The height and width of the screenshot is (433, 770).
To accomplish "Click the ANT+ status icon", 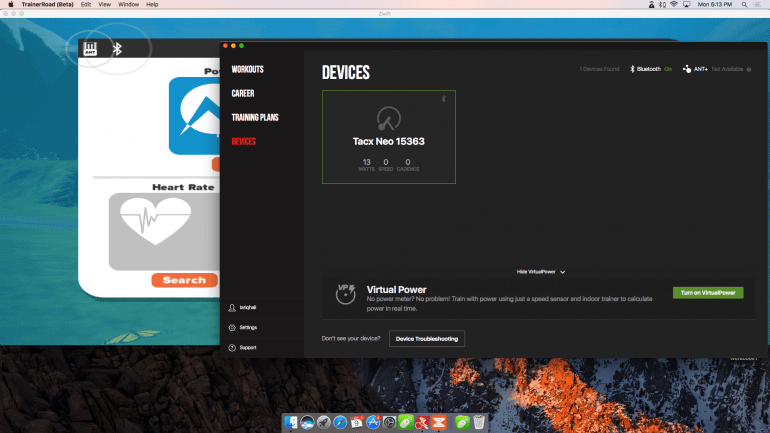I will [x=687, y=69].
